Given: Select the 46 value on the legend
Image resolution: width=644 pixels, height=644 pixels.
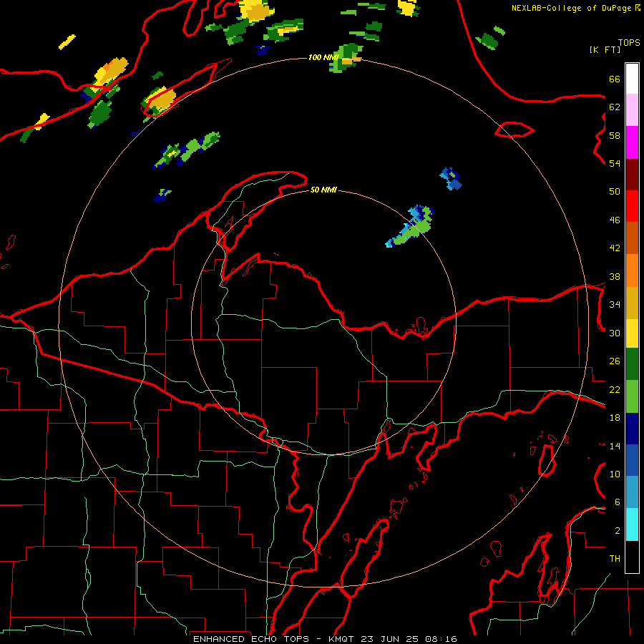Looking at the screenshot, I should tap(615, 220).
